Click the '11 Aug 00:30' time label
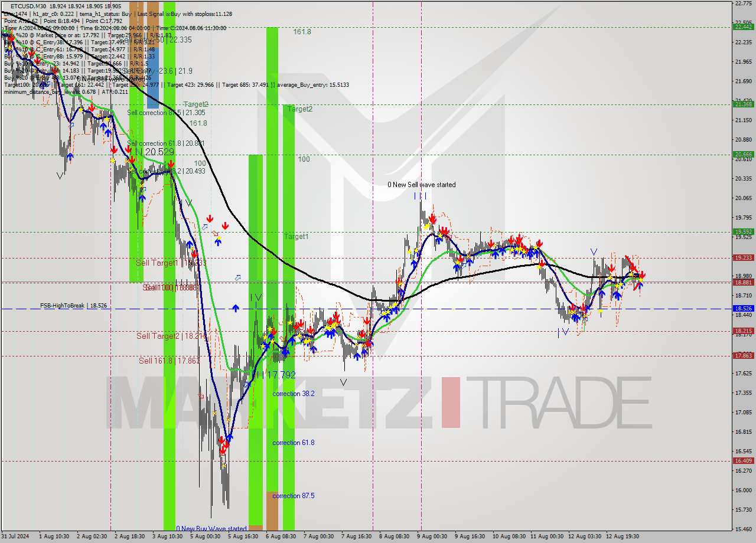Image resolution: width=756 pixels, height=543 pixels. click(x=547, y=537)
